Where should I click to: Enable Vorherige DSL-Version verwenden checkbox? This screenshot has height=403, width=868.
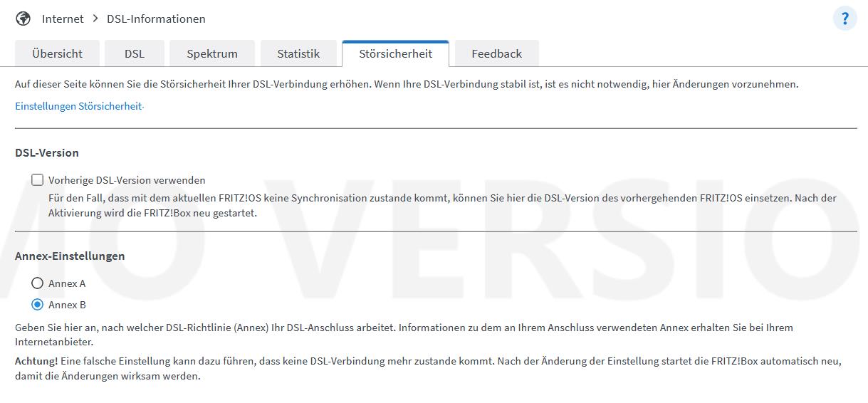(x=37, y=180)
